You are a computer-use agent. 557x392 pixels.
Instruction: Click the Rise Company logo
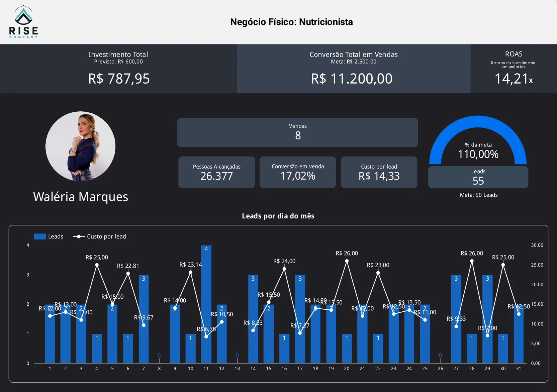pyautogui.click(x=23, y=22)
